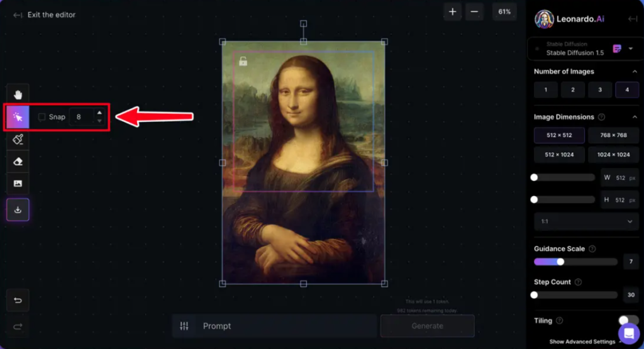This screenshot has height=349, width=644.
Task: Toggle the Tiling switch
Action: point(628,320)
